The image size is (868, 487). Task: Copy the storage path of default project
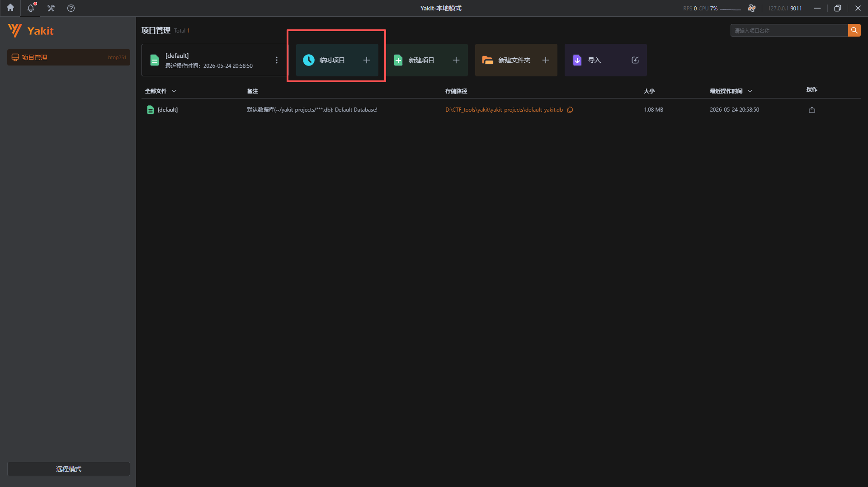pyautogui.click(x=570, y=110)
